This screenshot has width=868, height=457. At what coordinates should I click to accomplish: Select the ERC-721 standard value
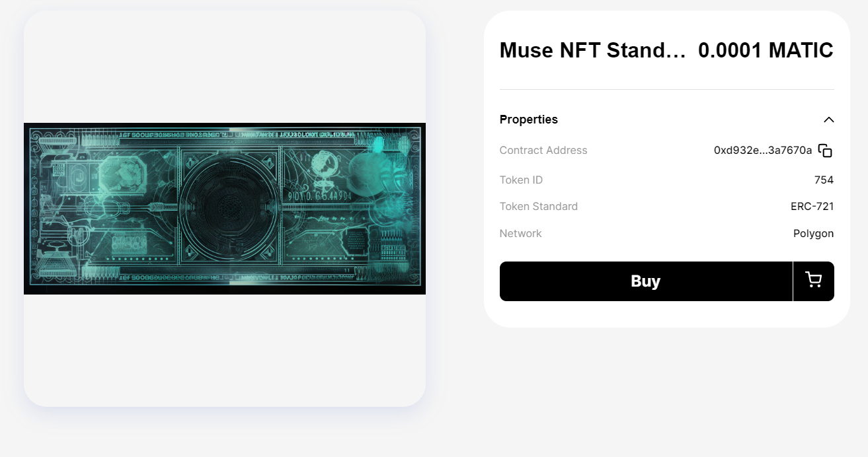tap(812, 207)
